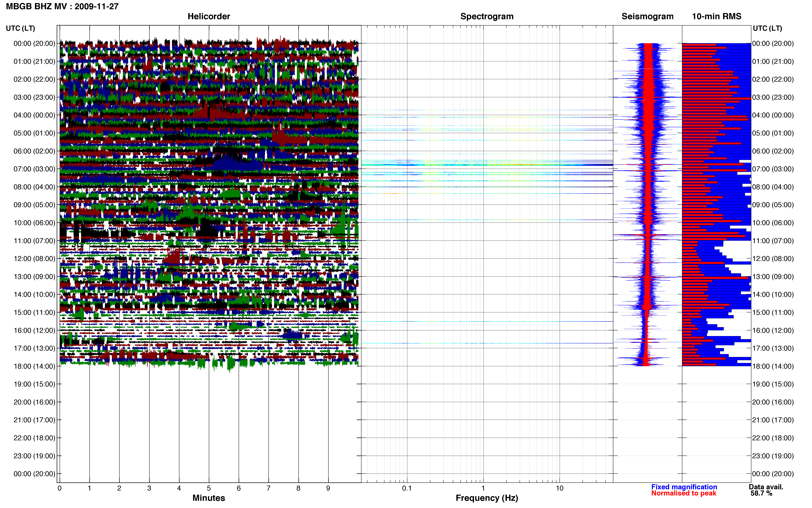Click left axis label '18:00 (14:00)'

click(34, 366)
